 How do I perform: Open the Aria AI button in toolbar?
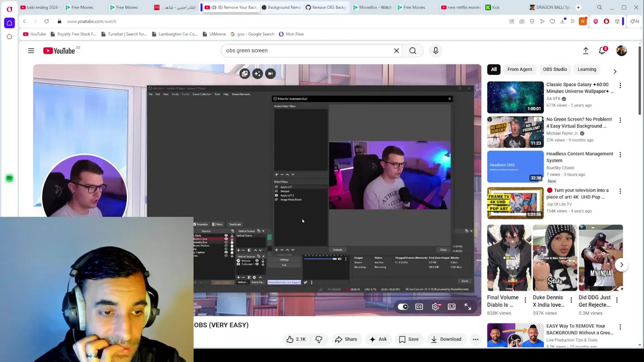tap(635, 21)
